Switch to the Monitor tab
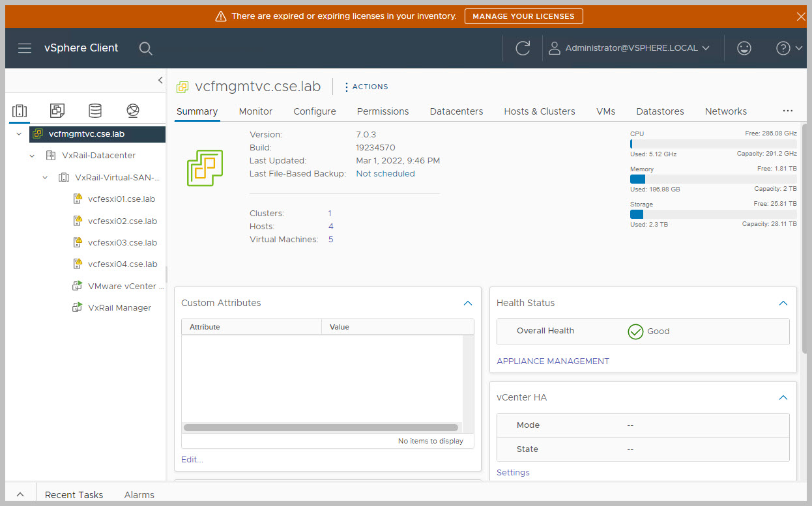812x506 pixels. point(255,111)
